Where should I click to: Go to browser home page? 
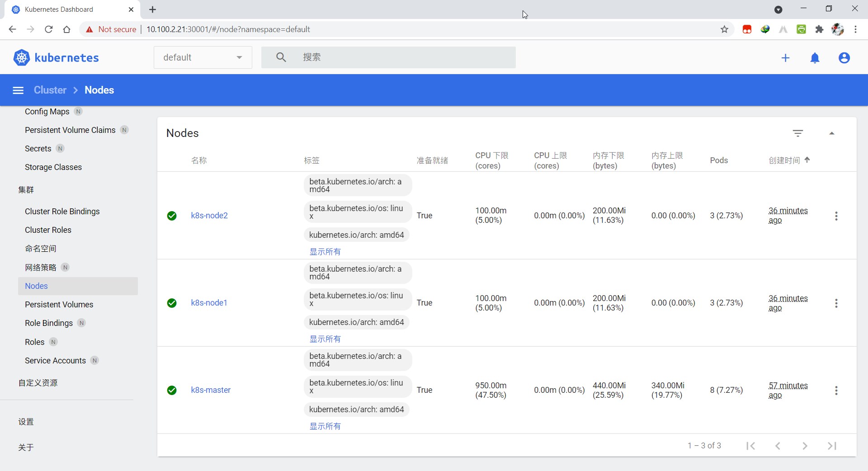click(67, 29)
